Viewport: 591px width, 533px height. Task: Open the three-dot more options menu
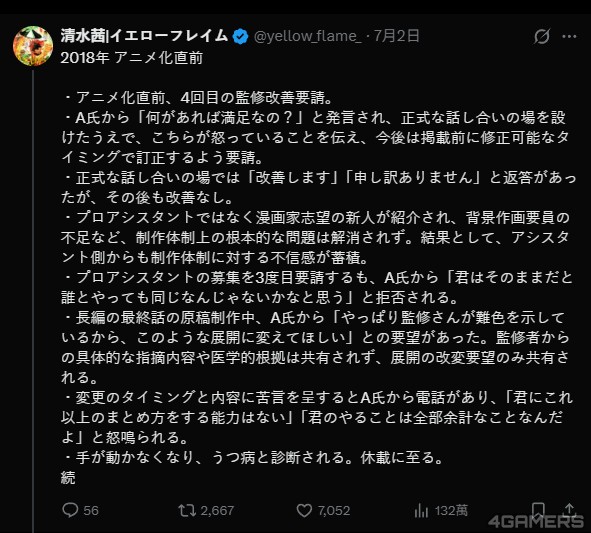[569, 37]
